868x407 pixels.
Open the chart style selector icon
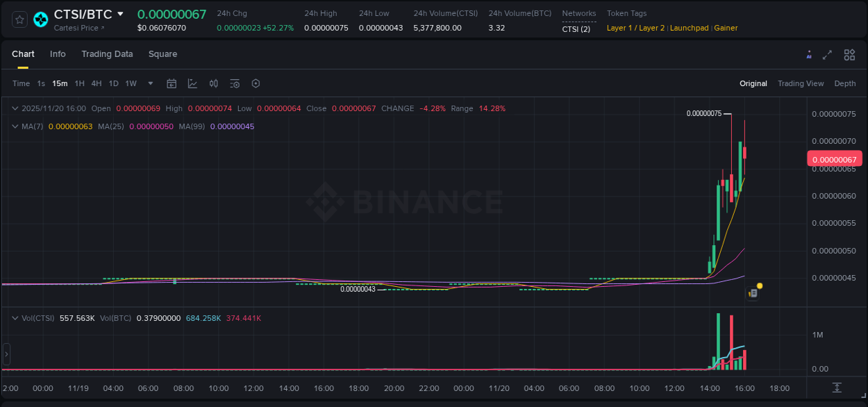pos(192,83)
